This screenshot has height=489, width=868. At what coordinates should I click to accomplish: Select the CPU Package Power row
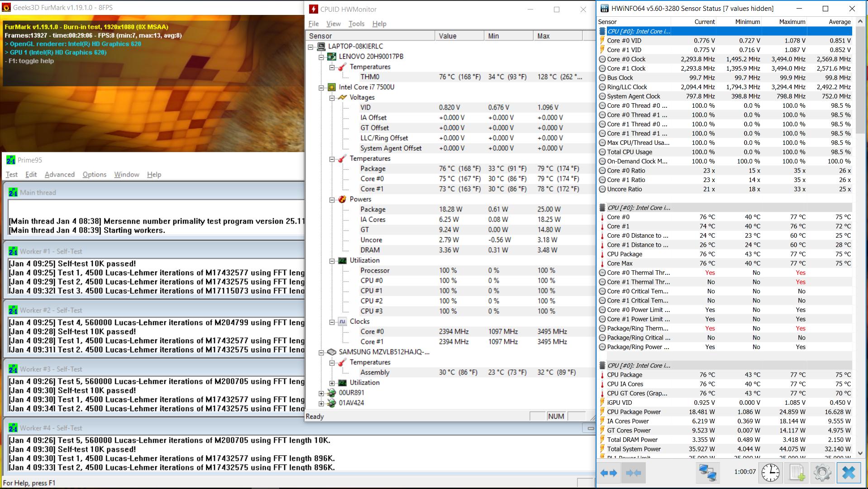(725, 412)
